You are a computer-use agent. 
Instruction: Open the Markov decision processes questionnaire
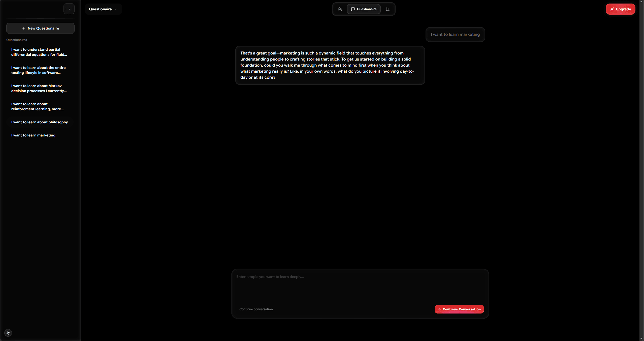click(39, 88)
